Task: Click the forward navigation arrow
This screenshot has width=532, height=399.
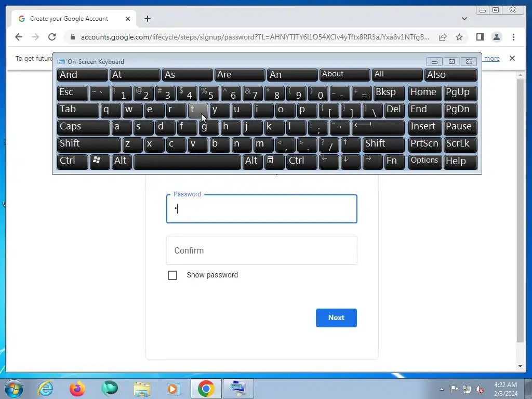Action: (35, 37)
